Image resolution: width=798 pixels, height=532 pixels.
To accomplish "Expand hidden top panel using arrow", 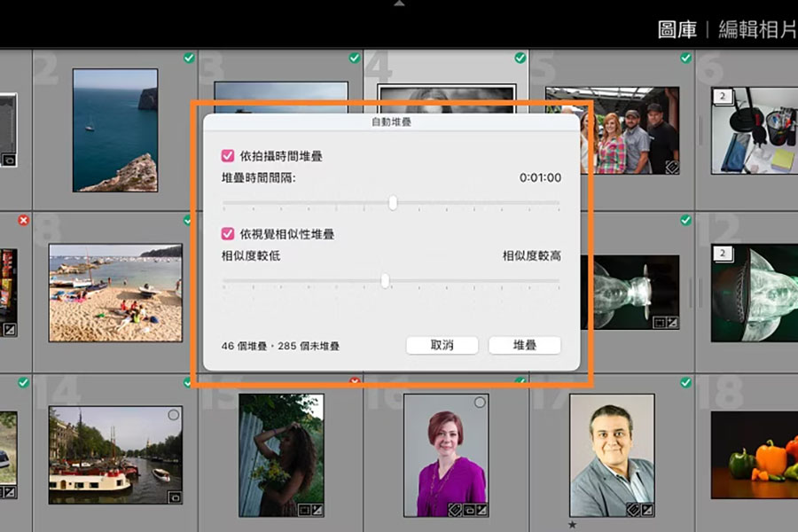I will [x=399, y=4].
